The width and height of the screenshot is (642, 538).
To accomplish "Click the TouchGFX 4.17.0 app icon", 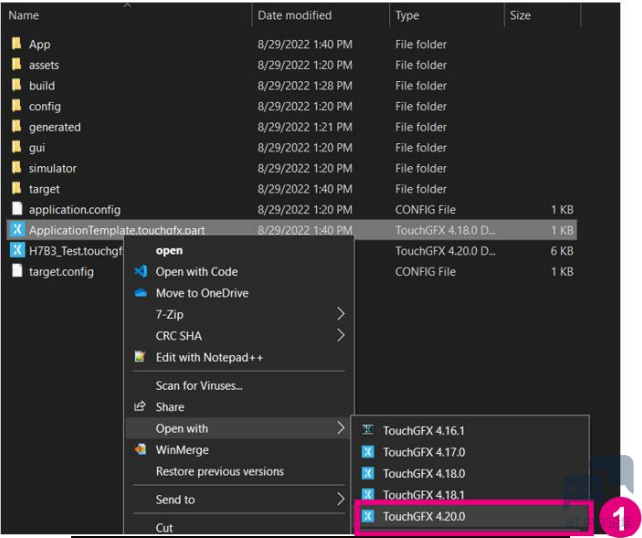I will click(x=368, y=452).
